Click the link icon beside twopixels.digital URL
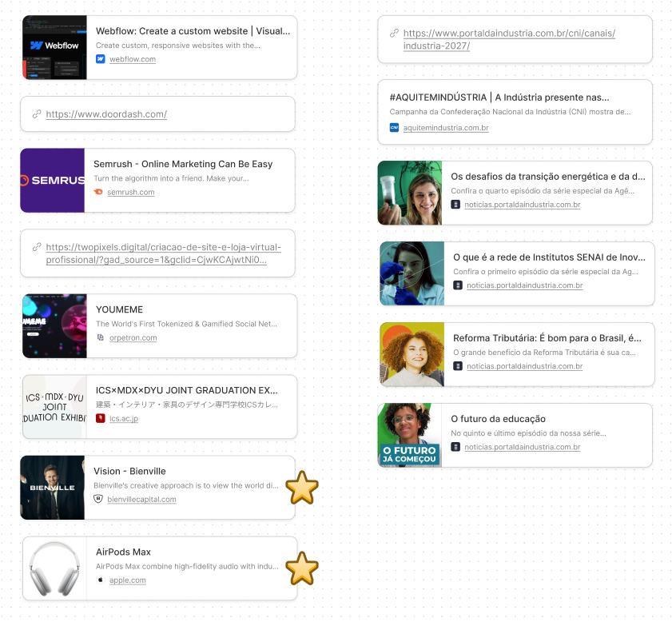Viewport: 672px width, 622px height. (x=37, y=247)
